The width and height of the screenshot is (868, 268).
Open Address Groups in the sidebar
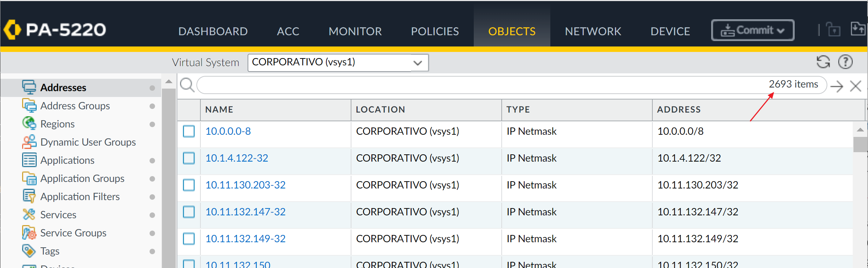coord(75,106)
